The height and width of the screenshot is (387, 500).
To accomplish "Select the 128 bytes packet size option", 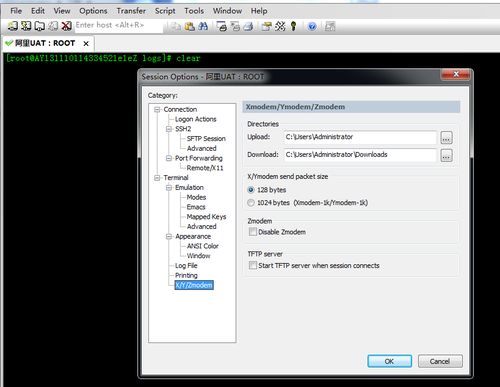I will click(x=251, y=190).
